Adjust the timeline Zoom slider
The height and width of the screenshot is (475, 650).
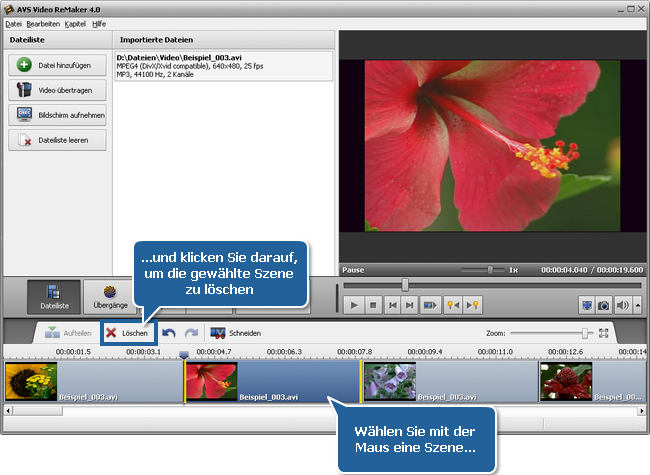point(586,333)
